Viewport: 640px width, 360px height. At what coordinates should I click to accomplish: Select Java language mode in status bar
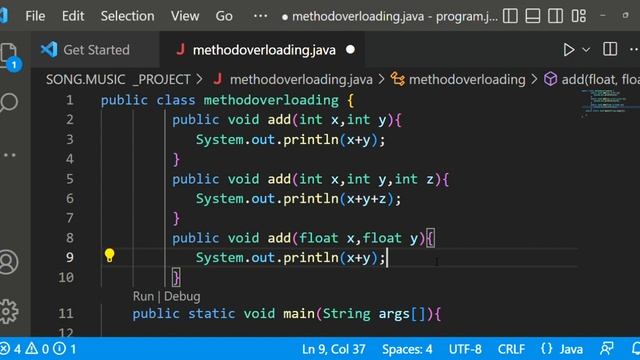coord(571,349)
